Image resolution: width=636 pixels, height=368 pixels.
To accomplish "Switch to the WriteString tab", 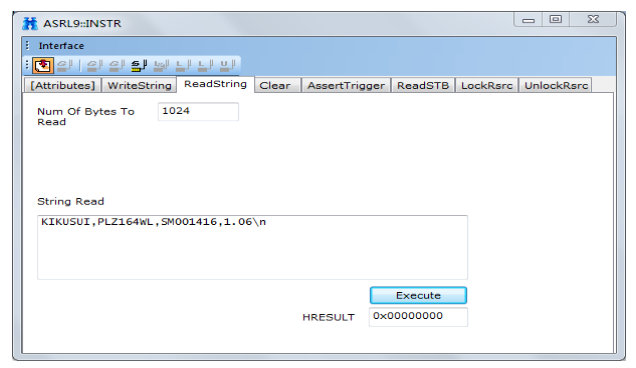I will click(139, 86).
